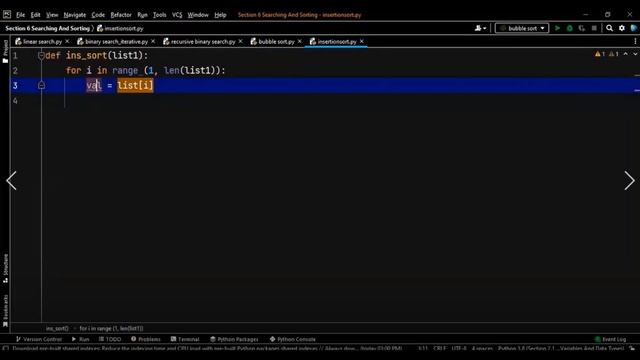Click '4 spaces' indent setting in status bar
Image resolution: width=640 pixels, height=360 pixels.
(x=482, y=349)
